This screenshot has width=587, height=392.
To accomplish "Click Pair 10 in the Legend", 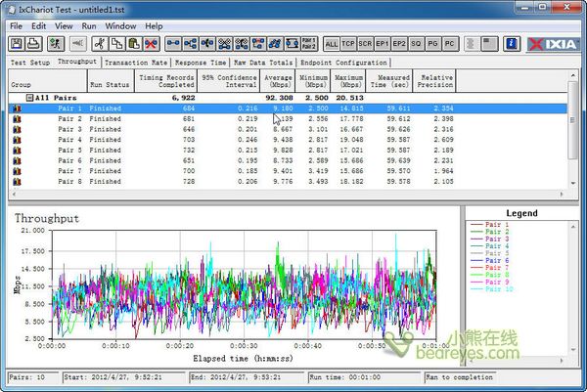I will (492, 289).
